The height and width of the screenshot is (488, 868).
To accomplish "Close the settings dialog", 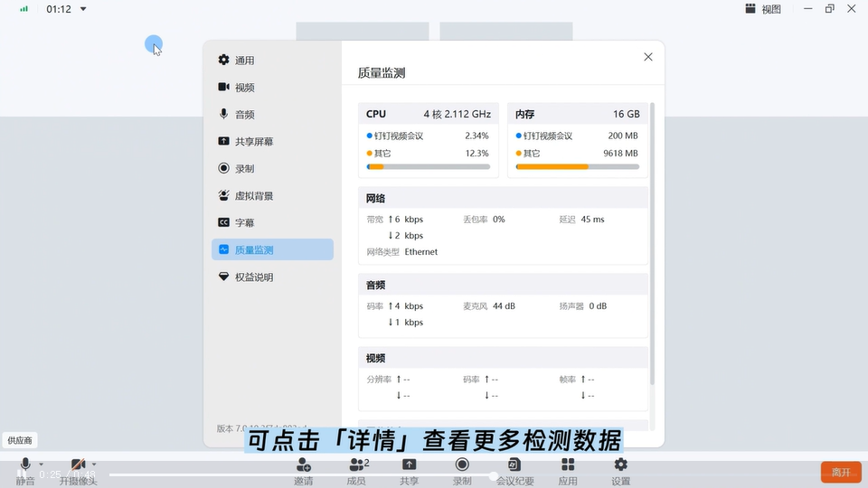I will (x=648, y=57).
